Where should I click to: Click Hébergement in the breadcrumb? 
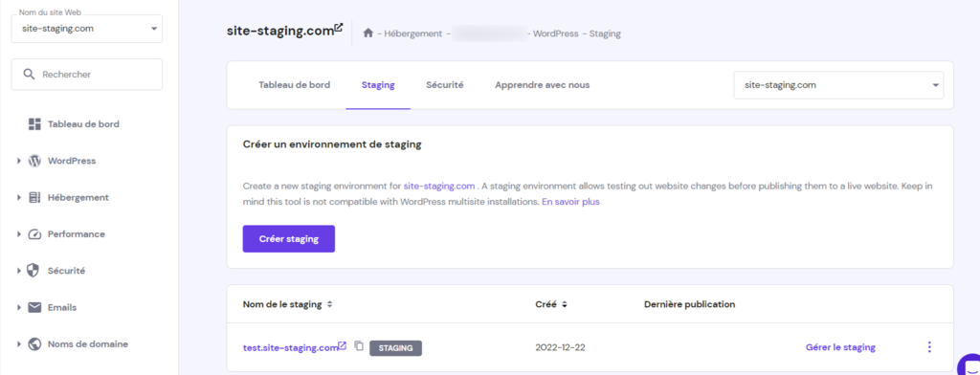(413, 33)
